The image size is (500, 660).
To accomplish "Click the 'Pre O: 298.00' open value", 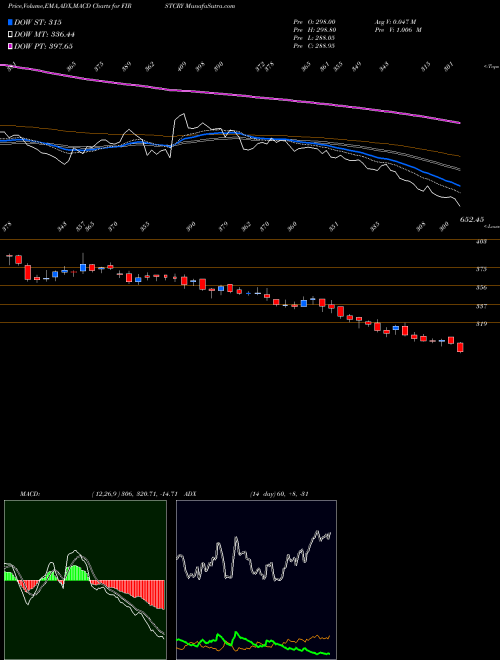I will 314,22.
